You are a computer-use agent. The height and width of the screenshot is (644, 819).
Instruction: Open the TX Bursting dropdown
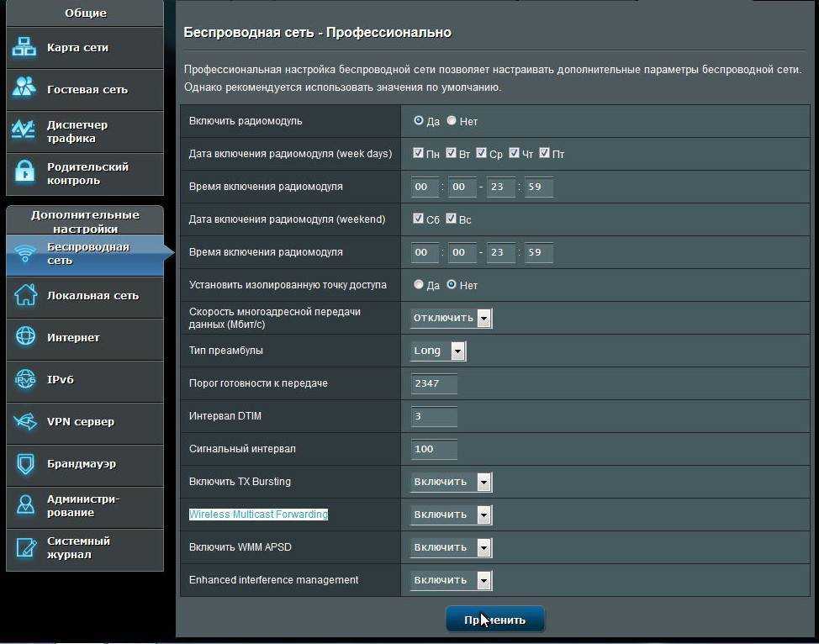[x=452, y=482]
